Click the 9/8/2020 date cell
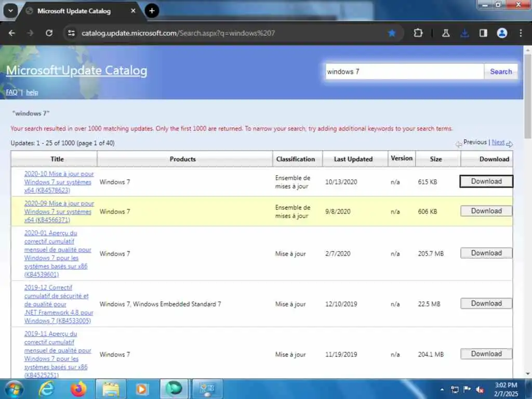Screen dimensions: 532x399 coord(338,211)
